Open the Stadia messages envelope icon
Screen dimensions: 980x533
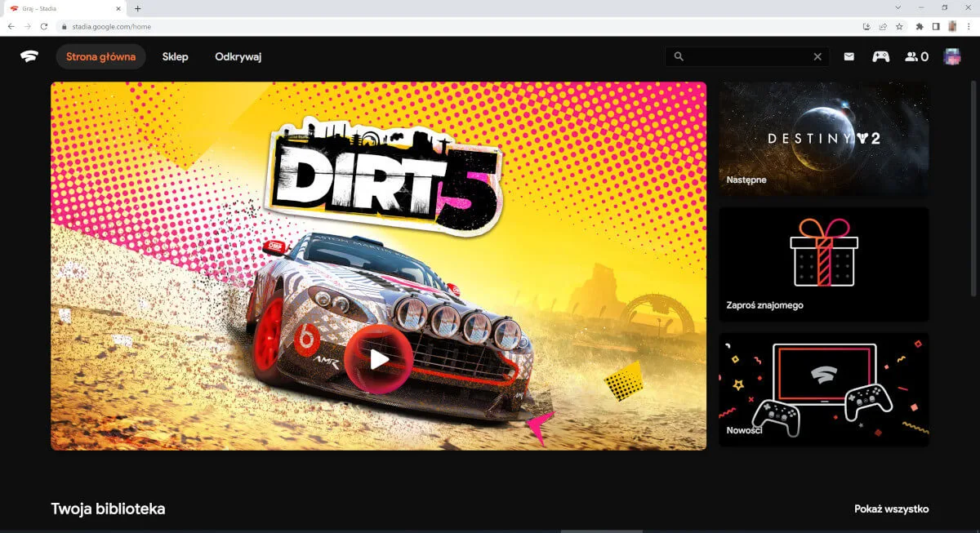(x=849, y=57)
